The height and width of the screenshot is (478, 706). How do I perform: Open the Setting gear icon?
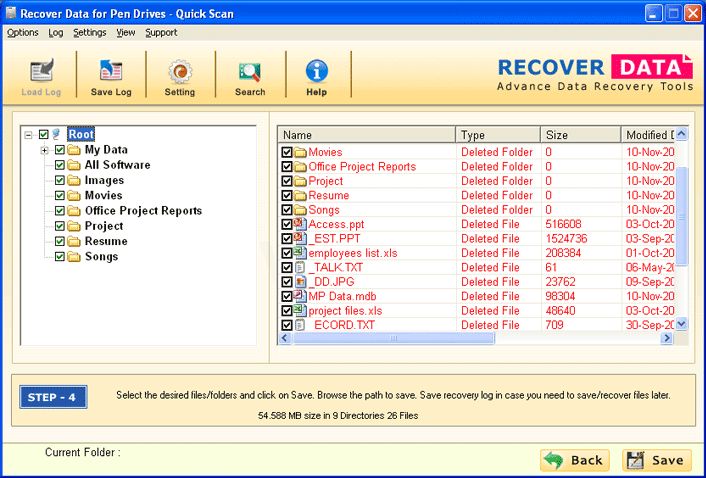tap(180, 73)
